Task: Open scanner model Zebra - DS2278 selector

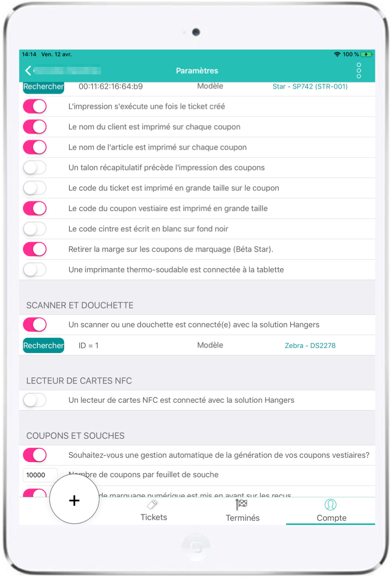Action: (310, 346)
